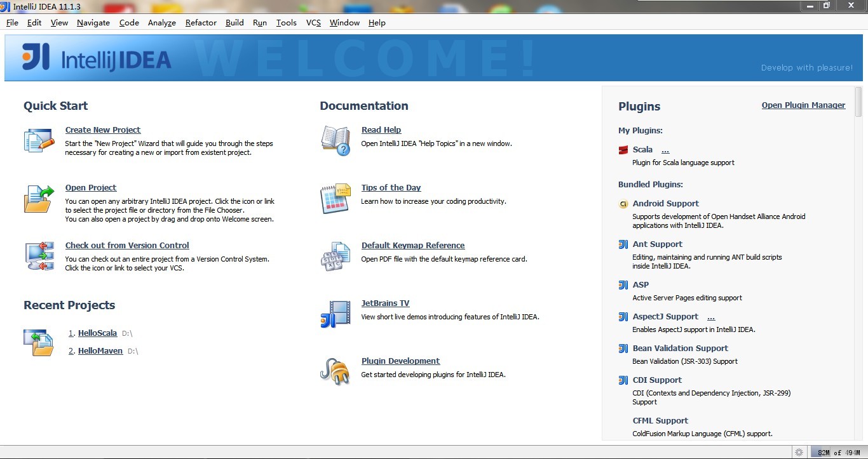Open the VCS menu
868x459 pixels.
(x=313, y=23)
